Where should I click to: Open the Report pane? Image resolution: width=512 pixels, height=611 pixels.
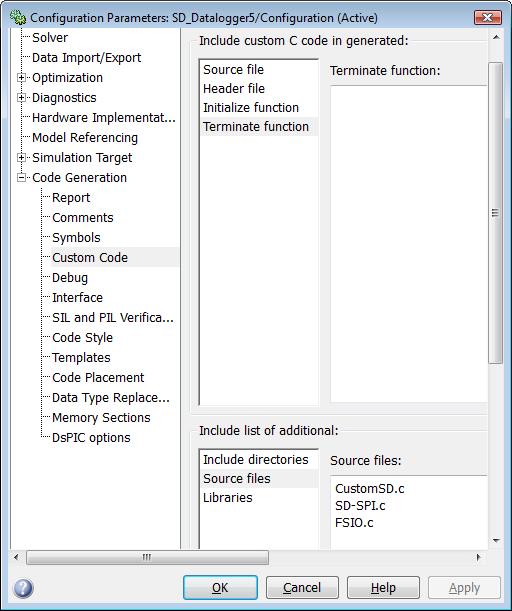click(71, 198)
